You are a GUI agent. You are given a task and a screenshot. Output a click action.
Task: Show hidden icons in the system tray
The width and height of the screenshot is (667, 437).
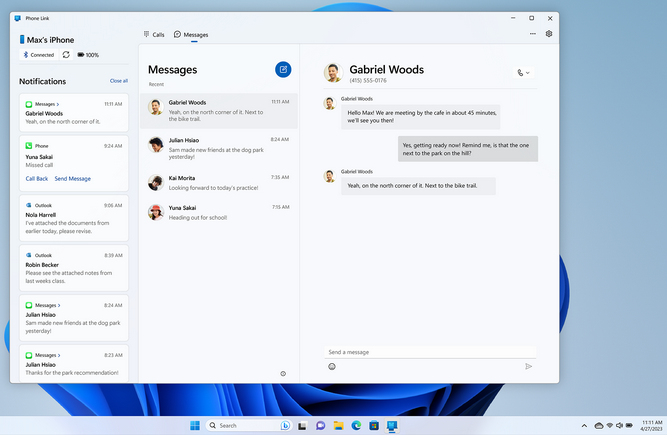(x=584, y=426)
